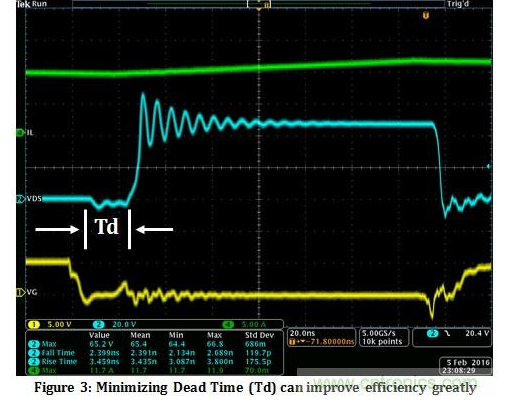The height and width of the screenshot is (404, 527).
Task: Click the Trig'd status indicator
Action: pos(458,4)
